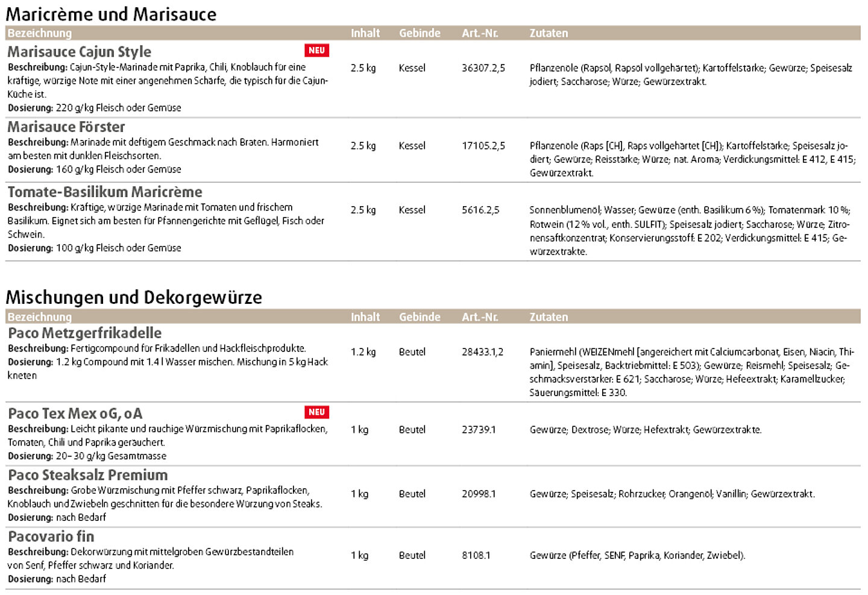Click product title Tomate-Basilikum Maricrème

click(x=105, y=192)
